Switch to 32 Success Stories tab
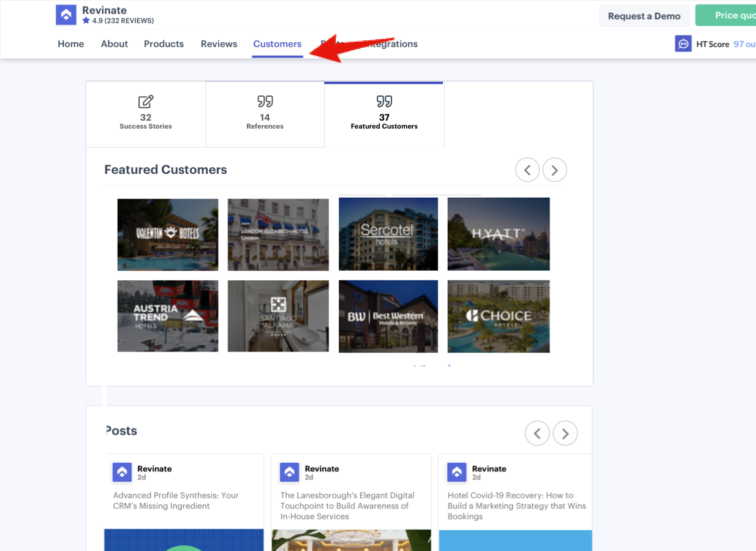 click(146, 114)
